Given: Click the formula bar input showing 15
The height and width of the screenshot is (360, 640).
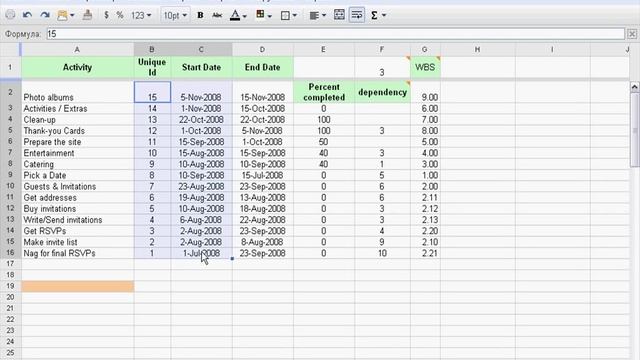Looking at the screenshot, I should (336, 34).
